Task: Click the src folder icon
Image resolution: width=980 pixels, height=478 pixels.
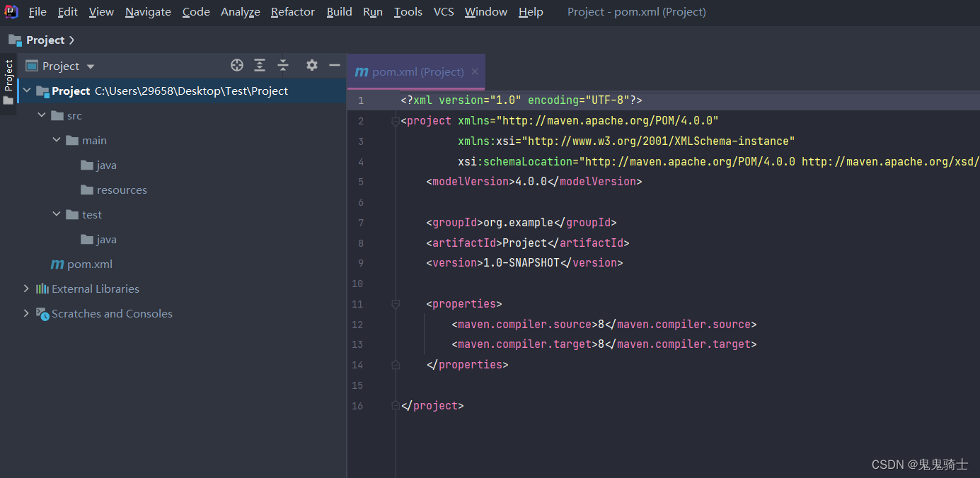Action: tap(57, 115)
